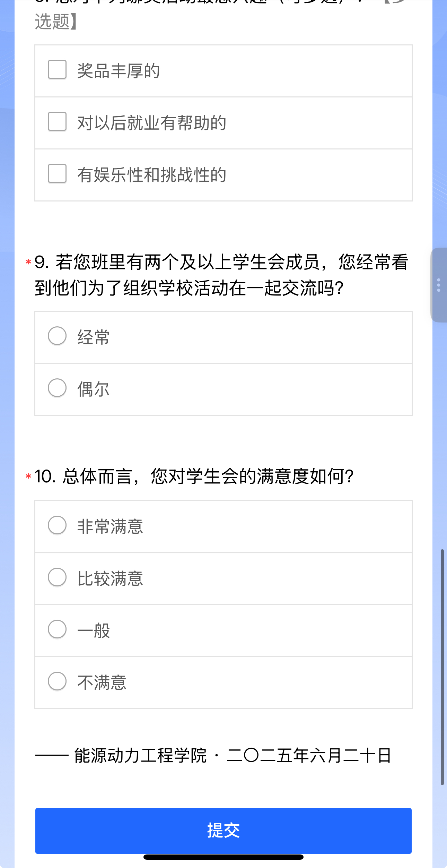The width and height of the screenshot is (447, 868).
Task: Tick the 有娱乐性和挑战性的 checkbox
Action: point(57,174)
